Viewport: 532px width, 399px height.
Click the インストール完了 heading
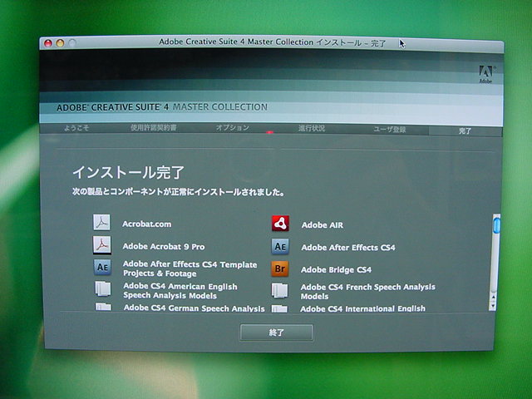(x=128, y=172)
